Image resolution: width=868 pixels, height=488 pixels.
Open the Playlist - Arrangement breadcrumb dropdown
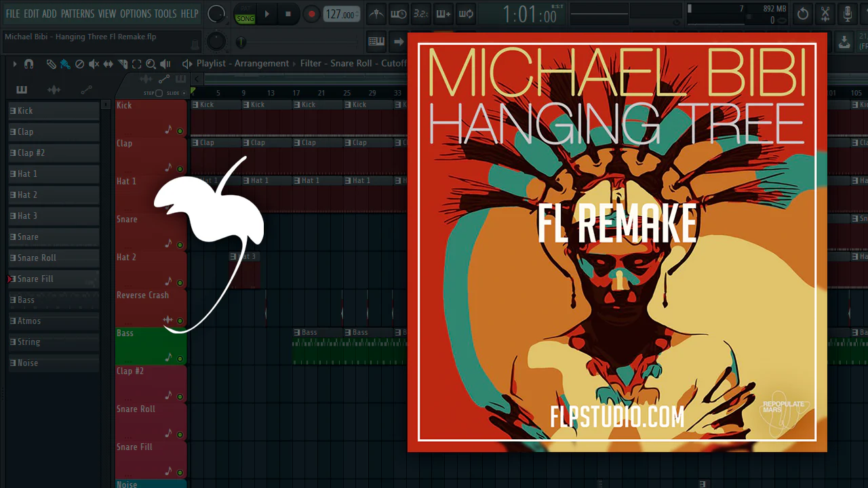(242, 64)
